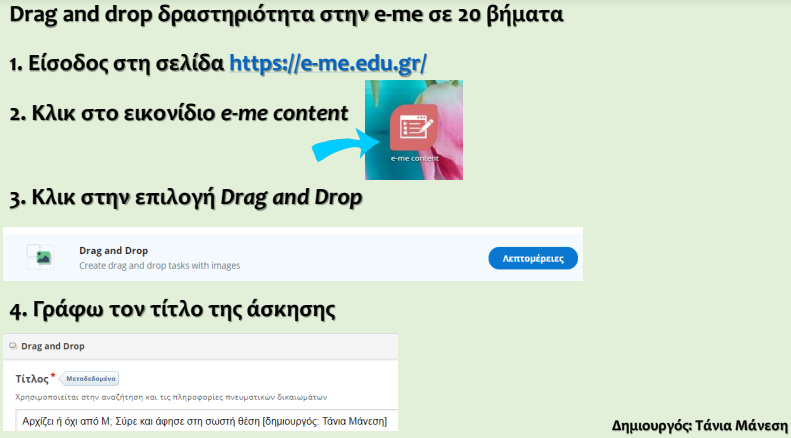
Task: Click the red e-me content app icon
Action: pos(414,128)
